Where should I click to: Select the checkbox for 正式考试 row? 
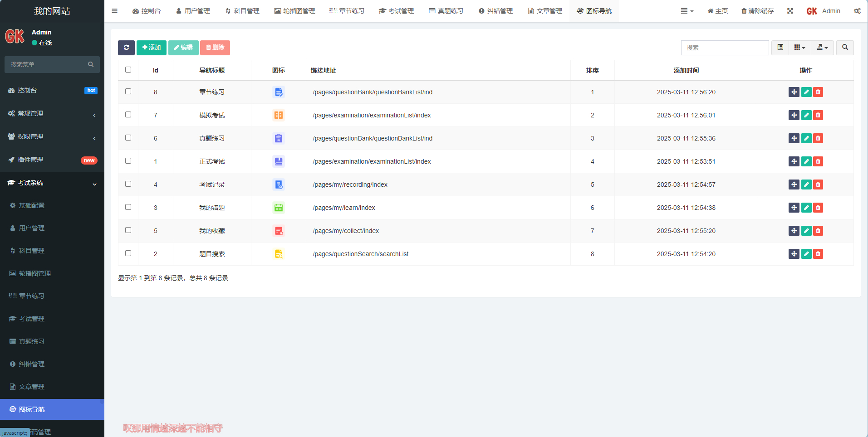(x=128, y=161)
